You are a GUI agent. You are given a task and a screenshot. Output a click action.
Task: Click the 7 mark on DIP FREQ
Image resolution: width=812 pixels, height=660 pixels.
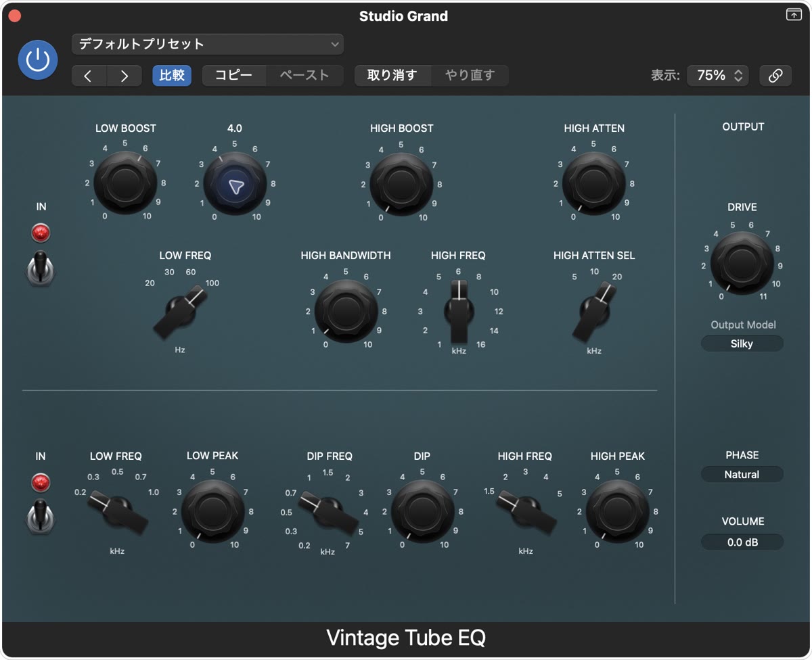pos(347,545)
